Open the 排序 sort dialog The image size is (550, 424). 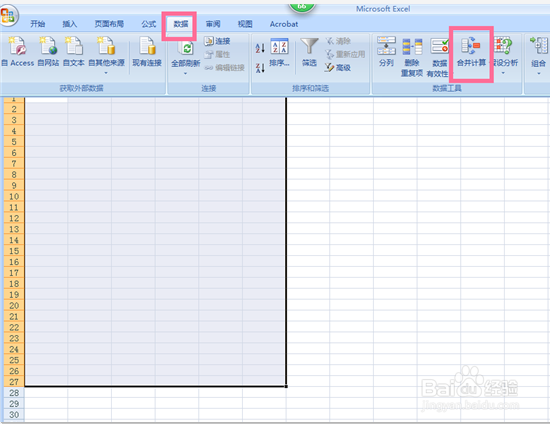pyautogui.click(x=279, y=53)
